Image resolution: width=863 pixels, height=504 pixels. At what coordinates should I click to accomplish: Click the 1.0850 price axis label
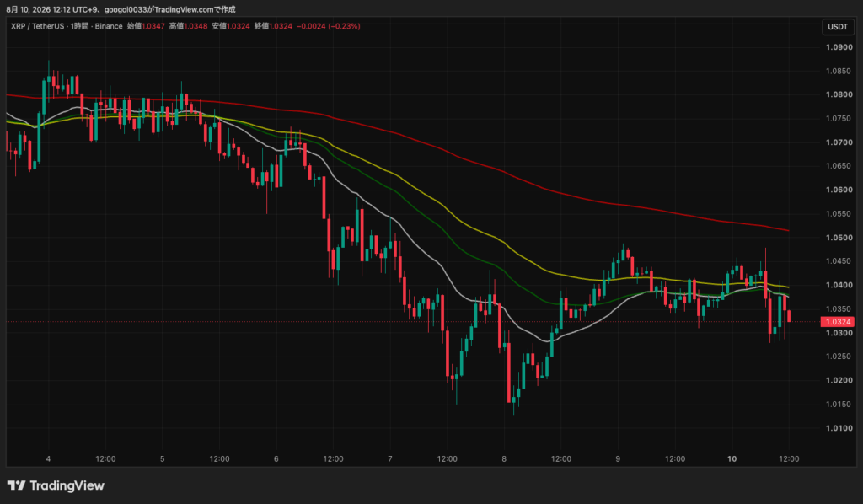pyautogui.click(x=839, y=71)
